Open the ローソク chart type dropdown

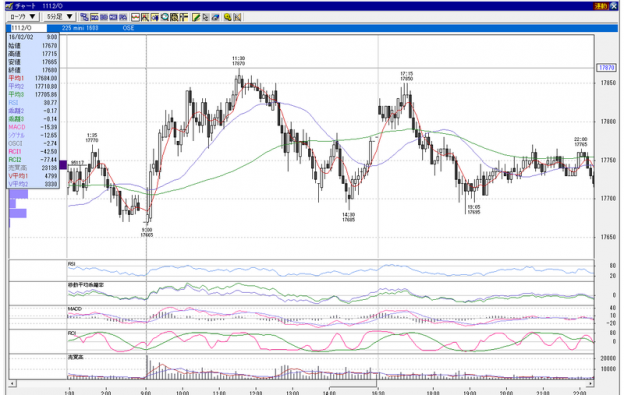coord(22,17)
